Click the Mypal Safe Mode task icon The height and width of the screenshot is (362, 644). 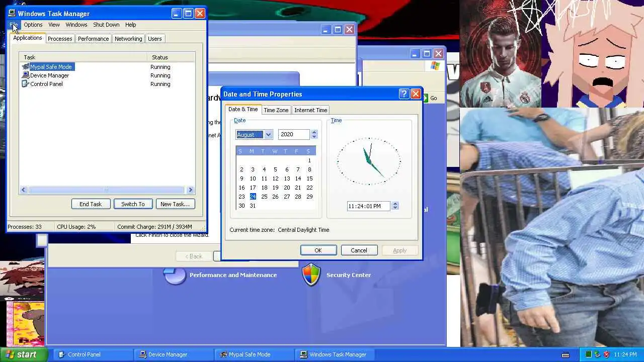coord(26,67)
